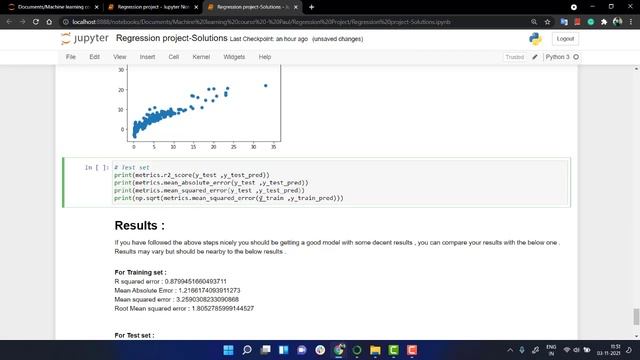This screenshot has height=360, width=640.
Task: Click the pencil edit-mode indicator icon
Action: pyautogui.click(x=535, y=57)
